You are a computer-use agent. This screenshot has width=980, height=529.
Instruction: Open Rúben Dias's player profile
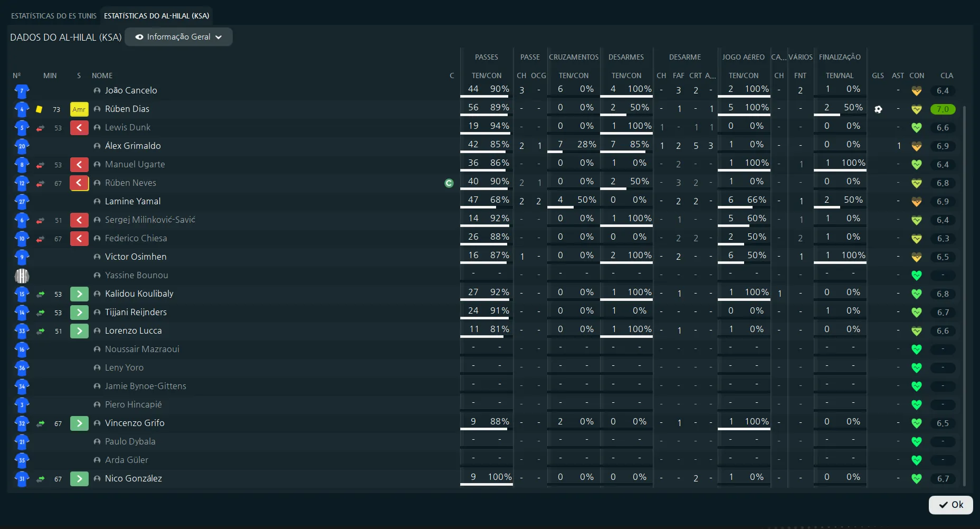(x=127, y=109)
